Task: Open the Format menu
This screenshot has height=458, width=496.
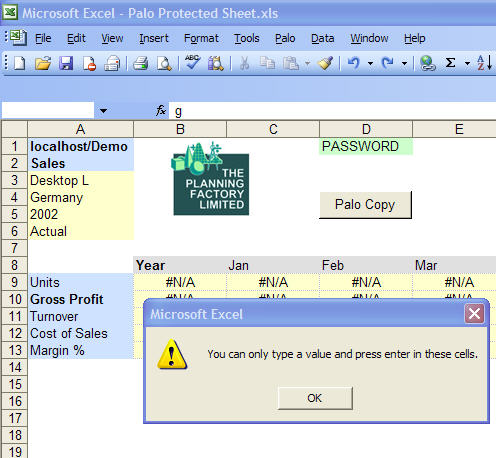Action: 201,38
